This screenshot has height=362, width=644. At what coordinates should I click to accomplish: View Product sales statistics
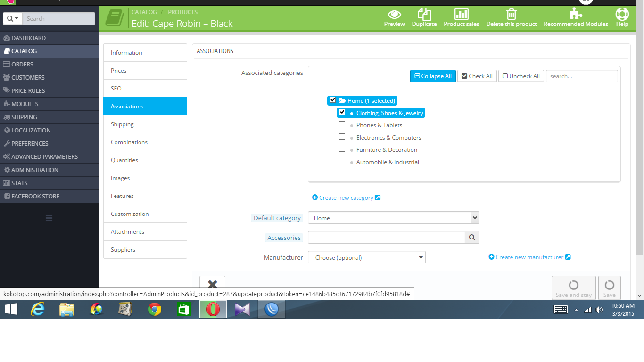pyautogui.click(x=462, y=18)
